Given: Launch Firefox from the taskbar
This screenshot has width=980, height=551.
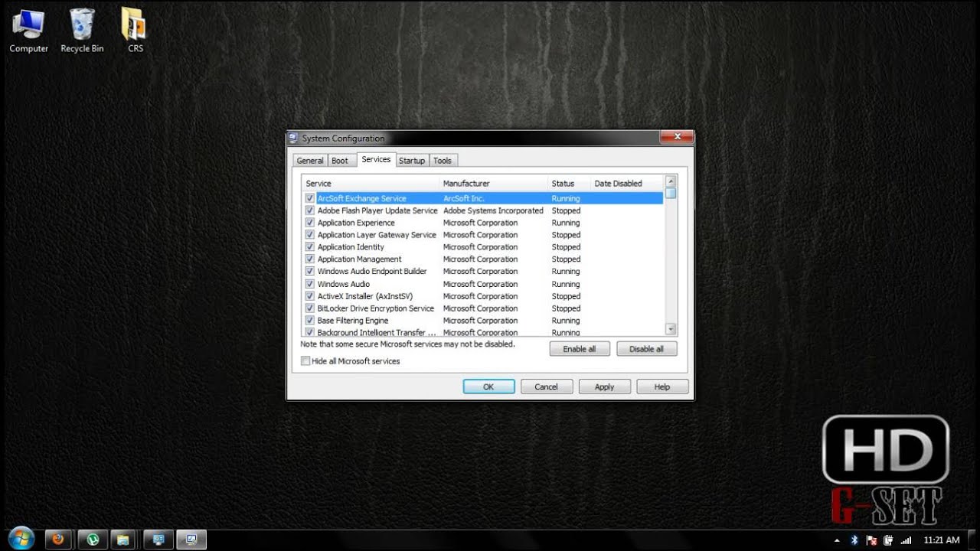Looking at the screenshot, I should (x=58, y=540).
